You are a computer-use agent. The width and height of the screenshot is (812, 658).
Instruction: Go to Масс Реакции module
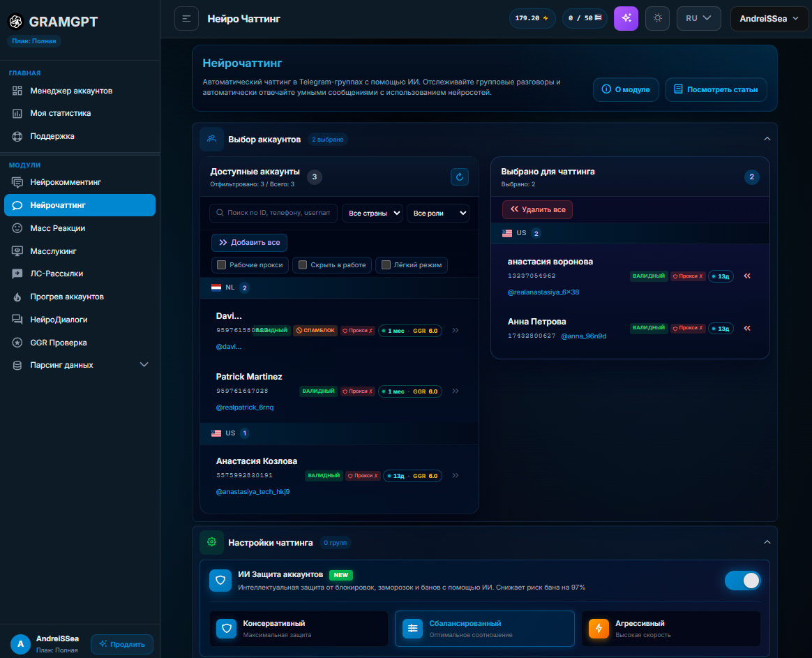pyautogui.click(x=80, y=228)
